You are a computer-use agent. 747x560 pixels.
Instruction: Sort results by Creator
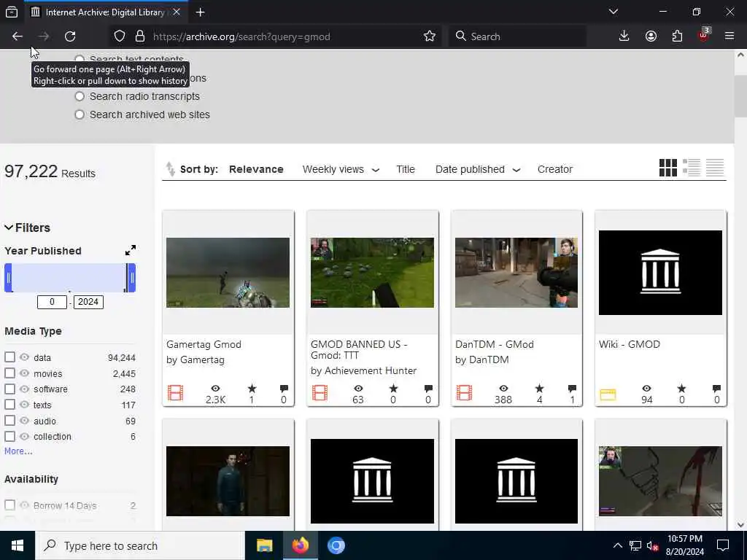click(554, 169)
